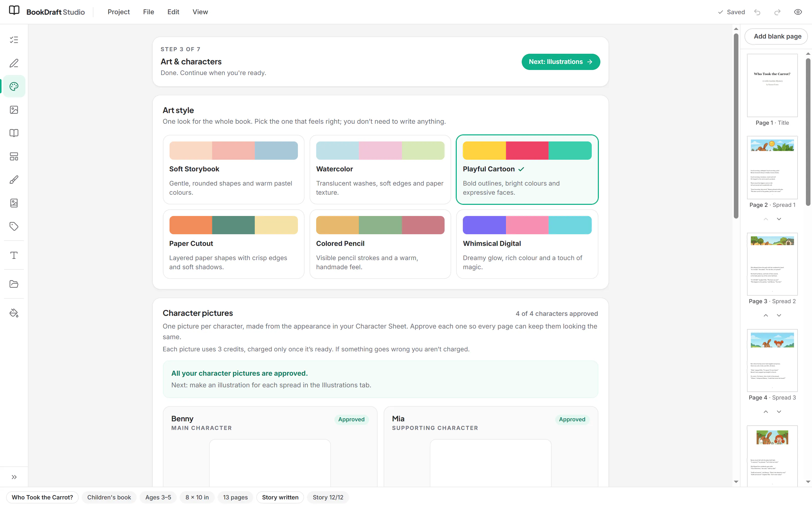The width and height of the screenshot is (812, 507).
Task: Select the paintbrush tool in the sidebar
Action: [x=14, y=180]
